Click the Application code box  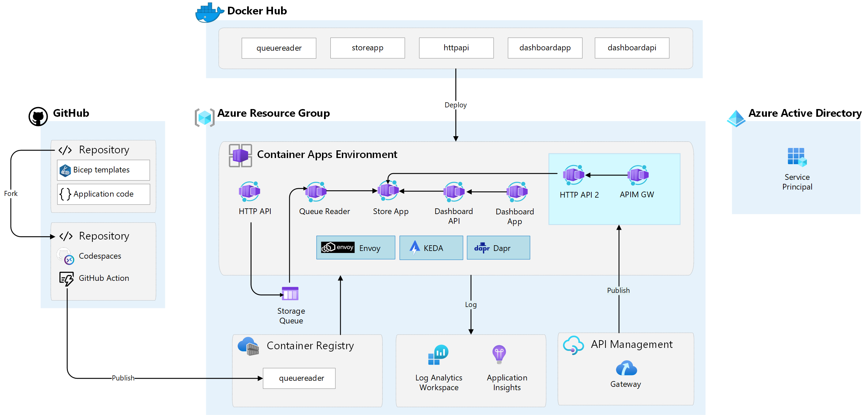coord(103,194)
